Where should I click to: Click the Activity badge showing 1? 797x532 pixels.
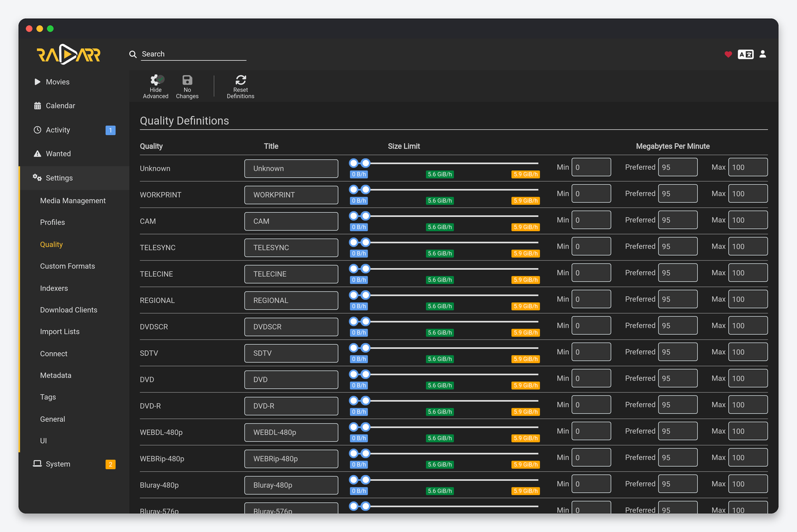tap(110, 130)
